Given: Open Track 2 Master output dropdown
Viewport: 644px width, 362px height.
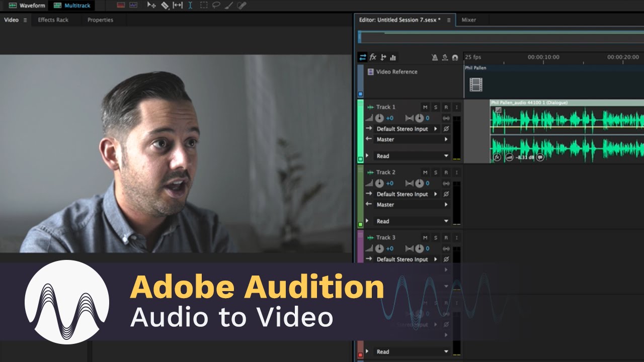Looking at the screenshot, I should click(x=412, y=205).
